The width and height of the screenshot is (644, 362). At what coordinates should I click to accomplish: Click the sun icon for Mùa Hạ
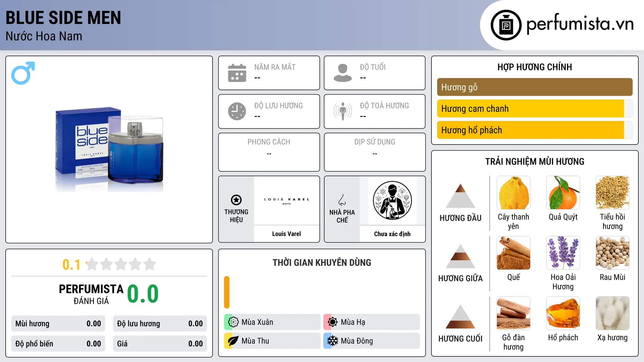click(332, 322)
